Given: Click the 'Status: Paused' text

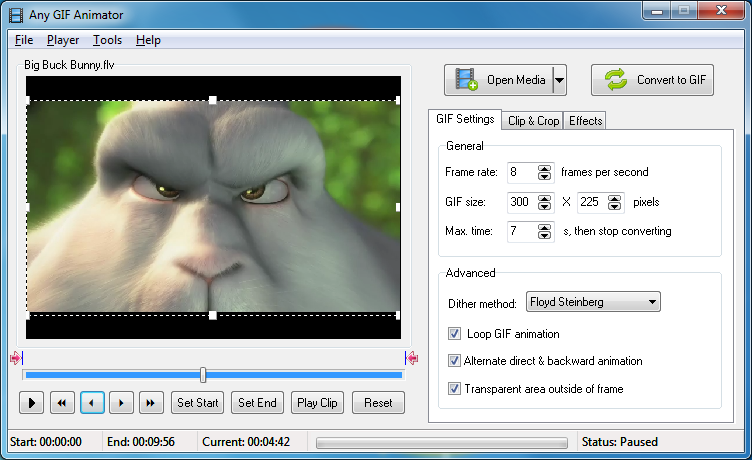Looking at the screenshot, I should pos(620,442).
